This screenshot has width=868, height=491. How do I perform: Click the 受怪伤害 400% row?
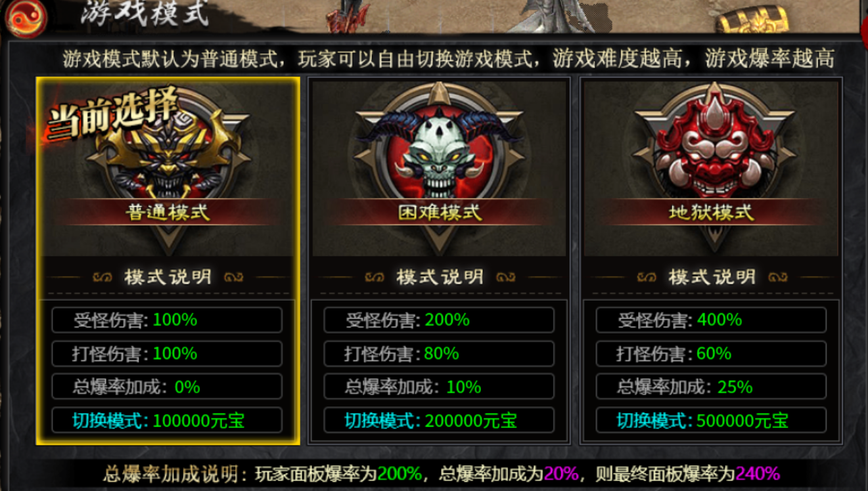pos(712,320)
